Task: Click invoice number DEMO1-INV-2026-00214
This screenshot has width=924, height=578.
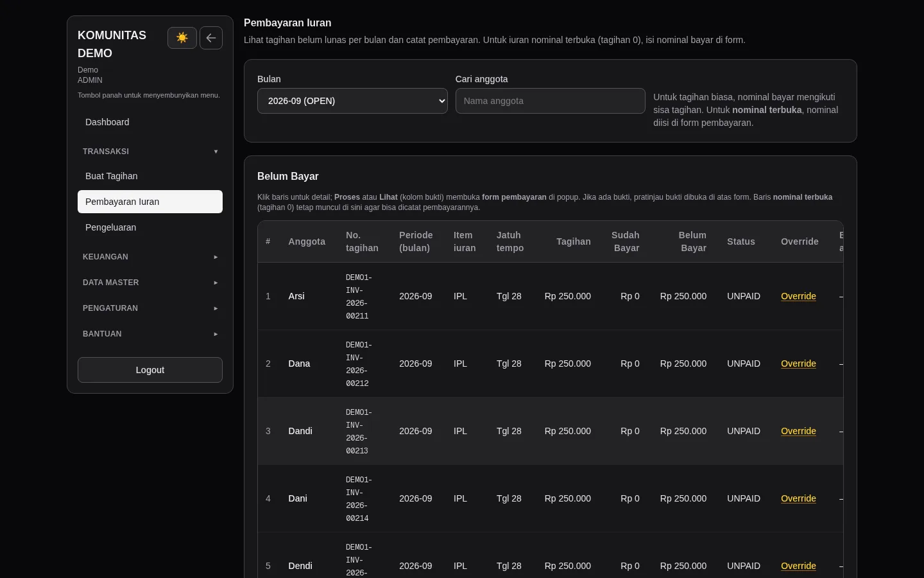Action: [x=359, y=499]
